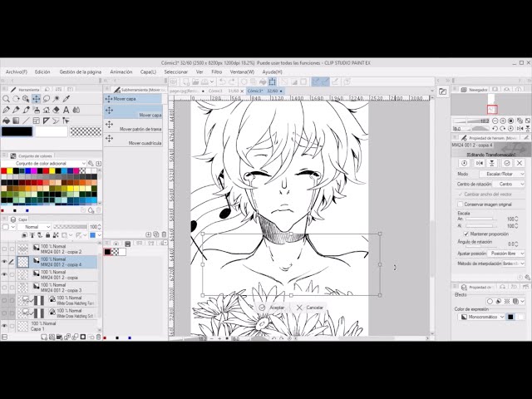Select the Text tool
Viewport: 532px width, 399px height.
click(66, 110)
